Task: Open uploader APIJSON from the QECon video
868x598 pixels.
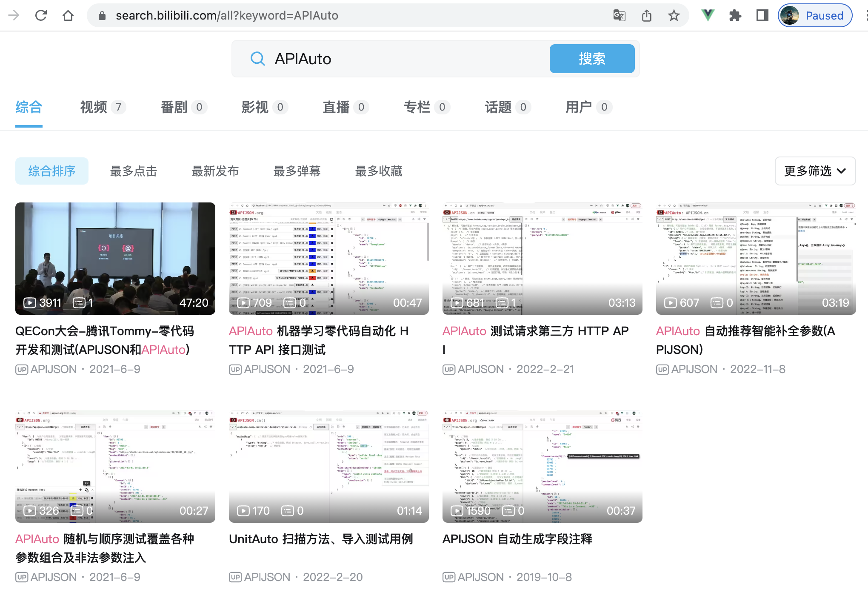Action: (x=53, y=369)
